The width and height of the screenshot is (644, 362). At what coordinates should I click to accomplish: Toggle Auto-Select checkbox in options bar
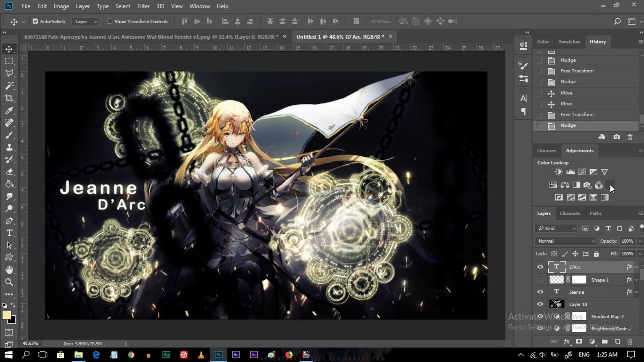(x=35, y=21)
